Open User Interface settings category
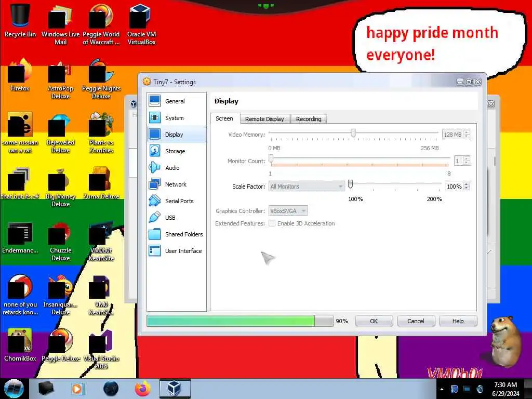Image resolution: width=532 pixels, height=399 pixels. [177, 251]
